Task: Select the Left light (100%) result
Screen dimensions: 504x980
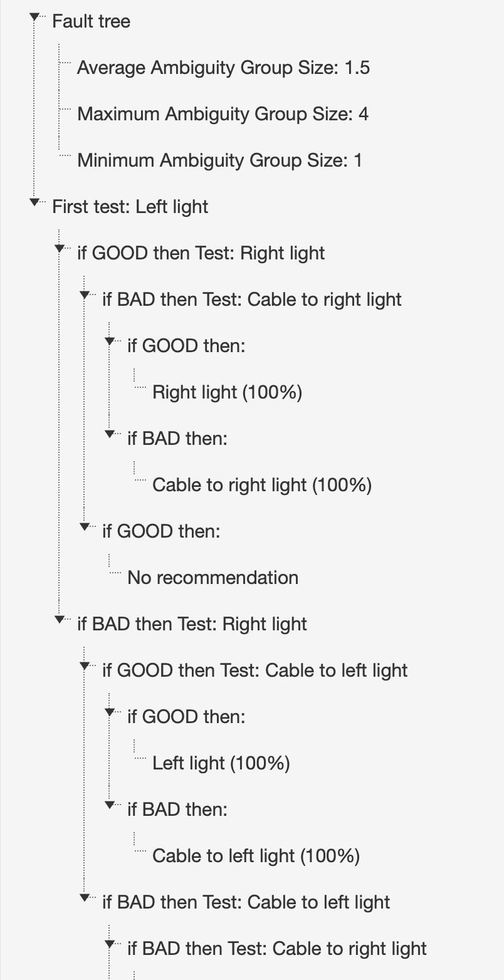Action: 221,763
